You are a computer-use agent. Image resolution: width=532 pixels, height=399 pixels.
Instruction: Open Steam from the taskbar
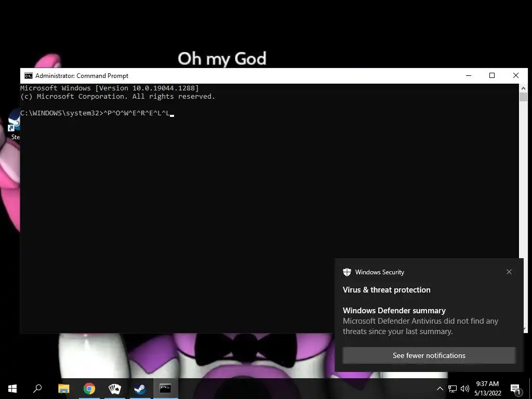140,389
